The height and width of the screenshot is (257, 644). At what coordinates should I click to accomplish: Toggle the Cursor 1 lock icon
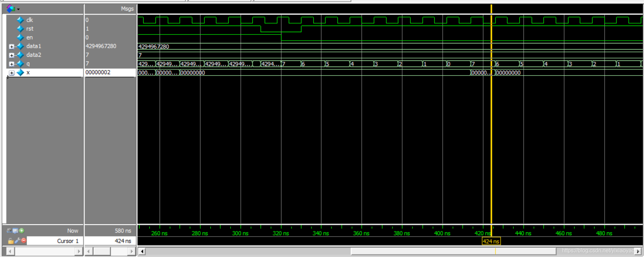(11, 241)
